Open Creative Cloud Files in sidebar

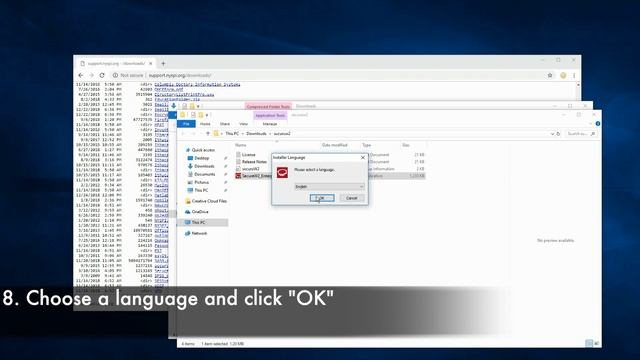pyautogui.click(x=209, y=201)
